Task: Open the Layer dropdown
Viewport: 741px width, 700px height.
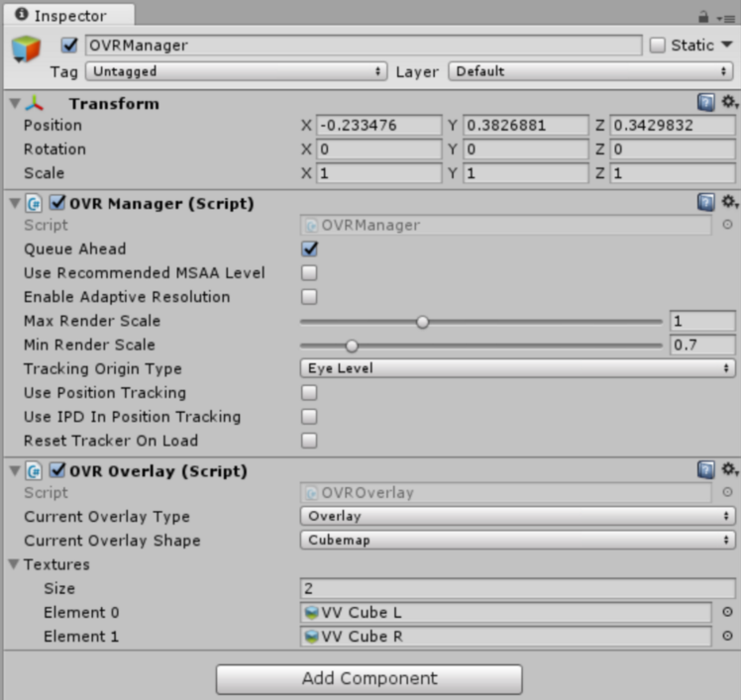Action: click(x=590, y=71)
